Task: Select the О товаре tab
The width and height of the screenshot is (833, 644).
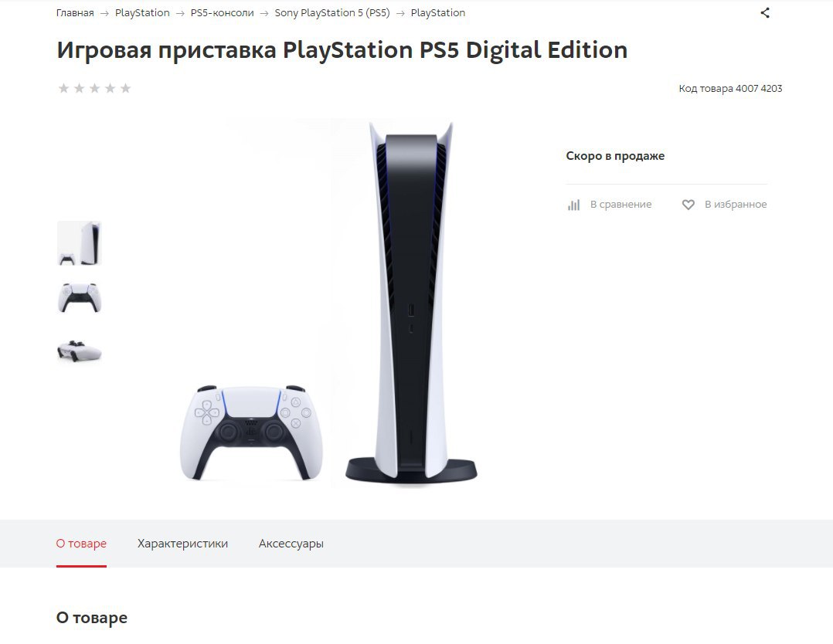Action: (81, 544)
